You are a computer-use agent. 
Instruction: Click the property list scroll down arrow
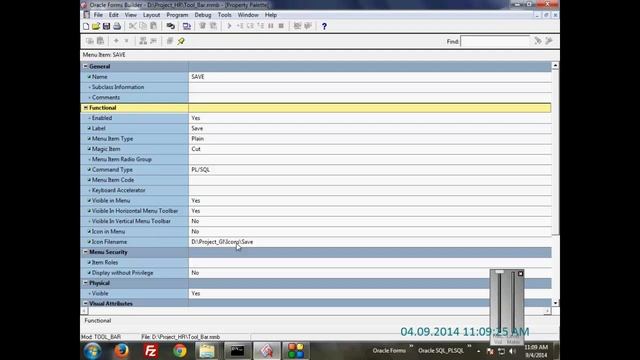coord(555,303)
